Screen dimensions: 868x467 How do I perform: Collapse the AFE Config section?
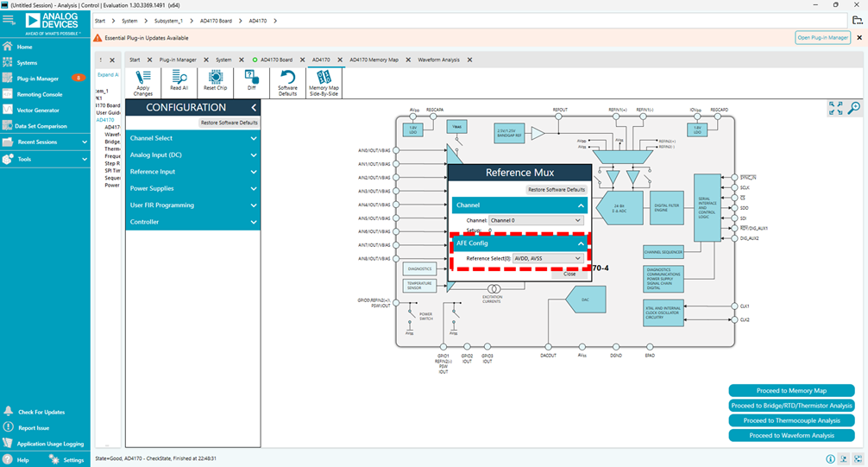581,243
